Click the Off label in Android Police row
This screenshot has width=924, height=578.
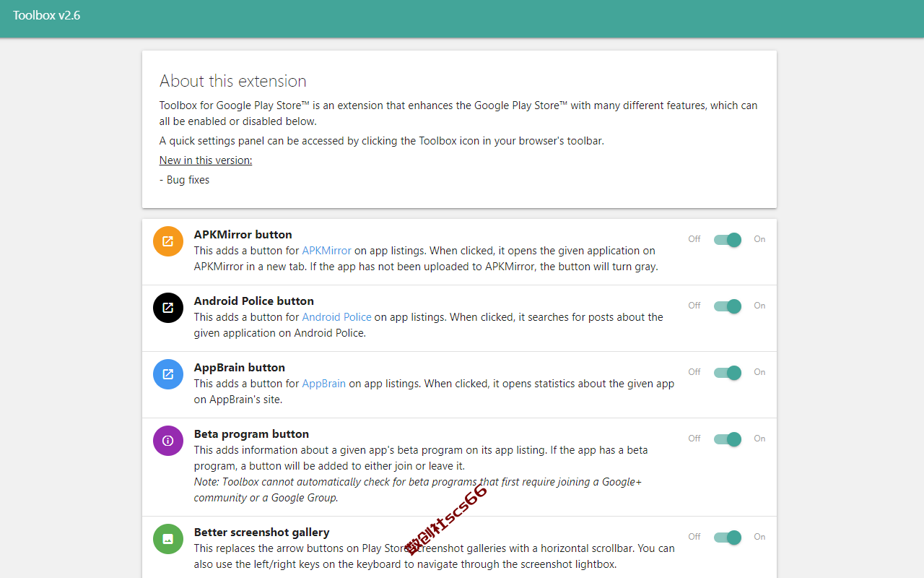pos(694,306)
